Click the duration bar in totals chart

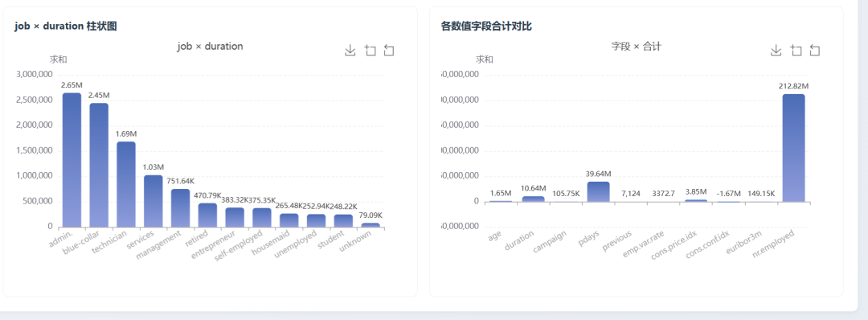coord(533,199)
